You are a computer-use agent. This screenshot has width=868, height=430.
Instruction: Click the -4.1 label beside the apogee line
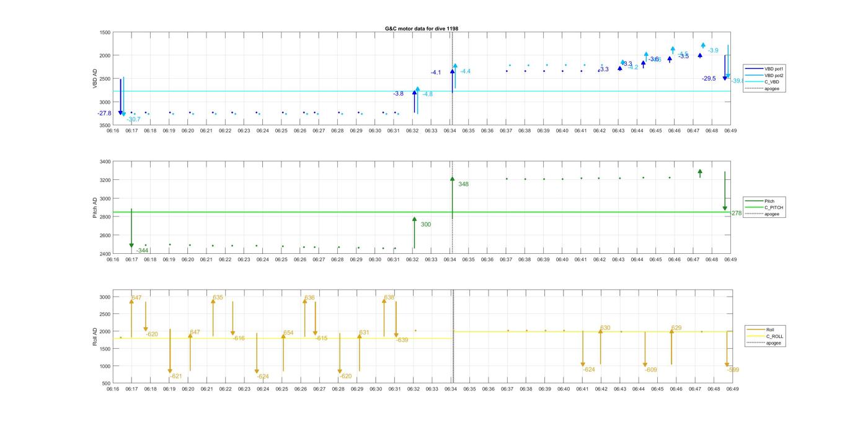(x=436, y=73)
